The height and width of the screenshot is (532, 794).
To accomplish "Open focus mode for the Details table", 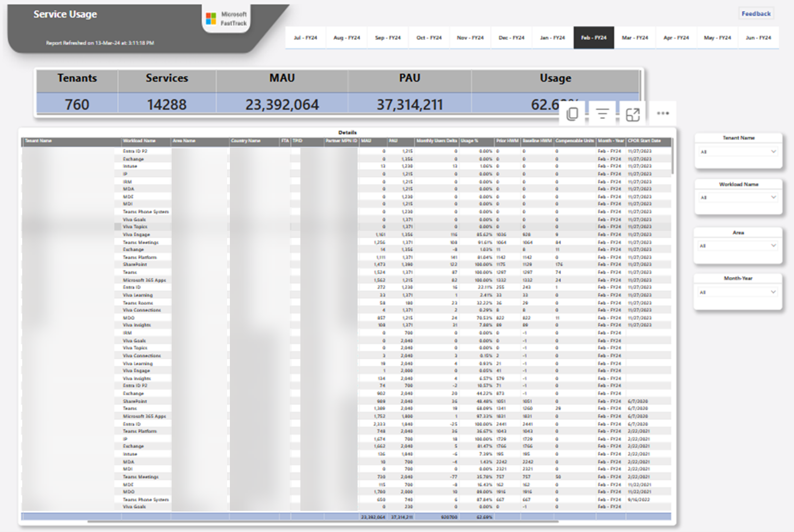I will pyautogui.click(x=633, y=114).
